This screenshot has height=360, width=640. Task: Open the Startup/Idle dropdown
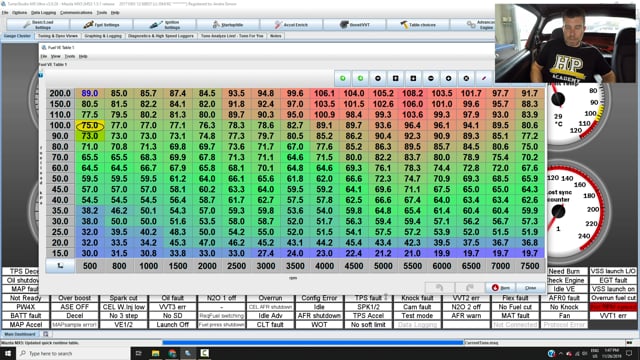228,25
